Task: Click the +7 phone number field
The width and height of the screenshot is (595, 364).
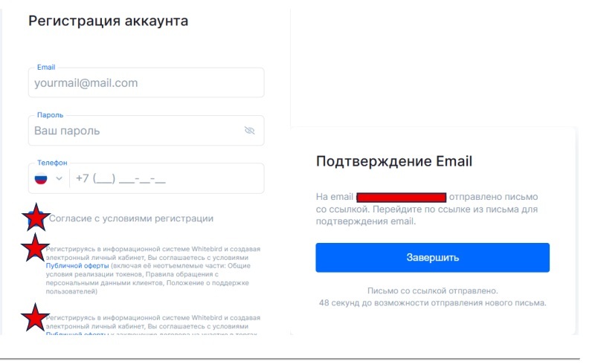Action: coord(164,178)
